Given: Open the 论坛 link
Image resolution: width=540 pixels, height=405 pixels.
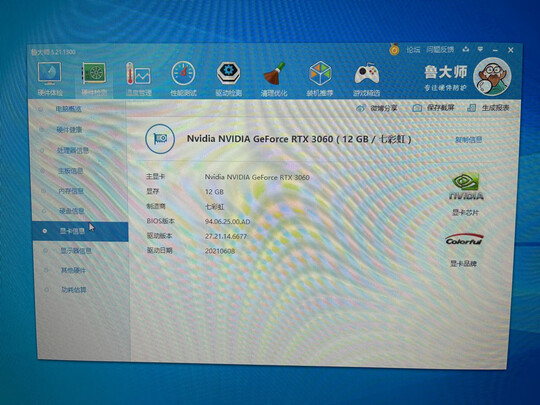Looking at the screenshot, I should pyautogui.click(x=413, y=50).
